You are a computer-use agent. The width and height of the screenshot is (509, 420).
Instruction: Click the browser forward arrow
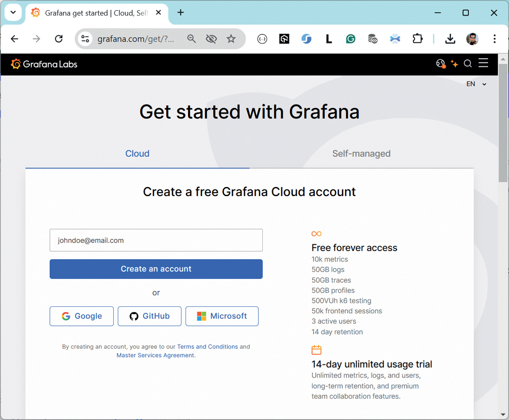coord(36,39)
